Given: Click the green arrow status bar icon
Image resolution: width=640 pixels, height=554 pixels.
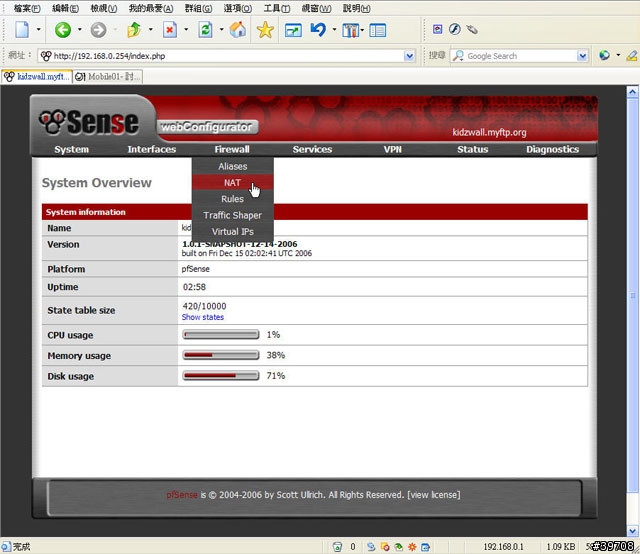Looking at the screenshot, I should click(x=398, y=547).
